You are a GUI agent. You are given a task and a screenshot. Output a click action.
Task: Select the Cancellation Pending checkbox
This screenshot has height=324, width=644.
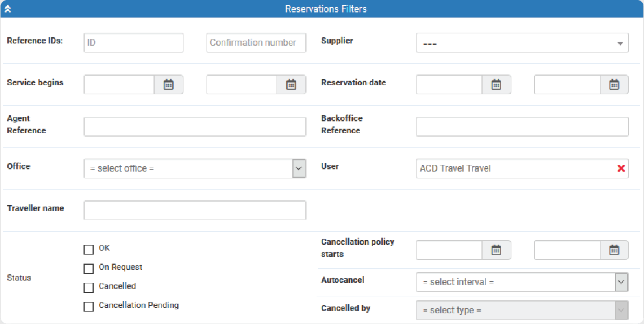pos(89,307)
